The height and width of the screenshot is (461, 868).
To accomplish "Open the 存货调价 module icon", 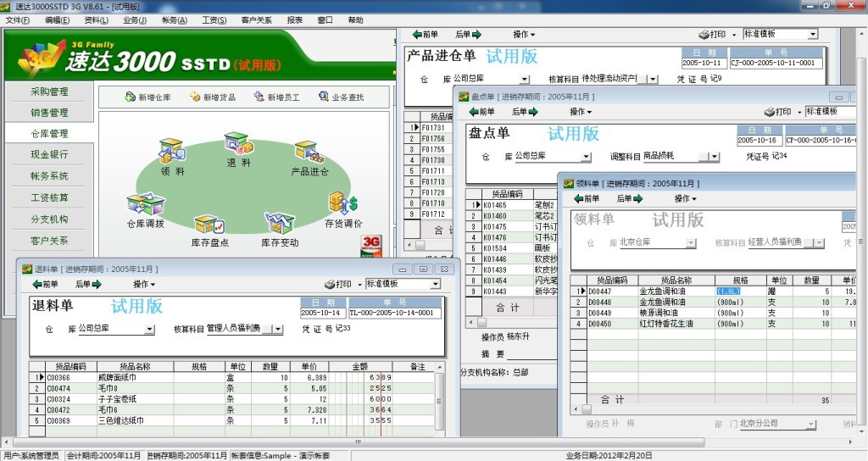I will pyautogui.click(x=343, y=203).
